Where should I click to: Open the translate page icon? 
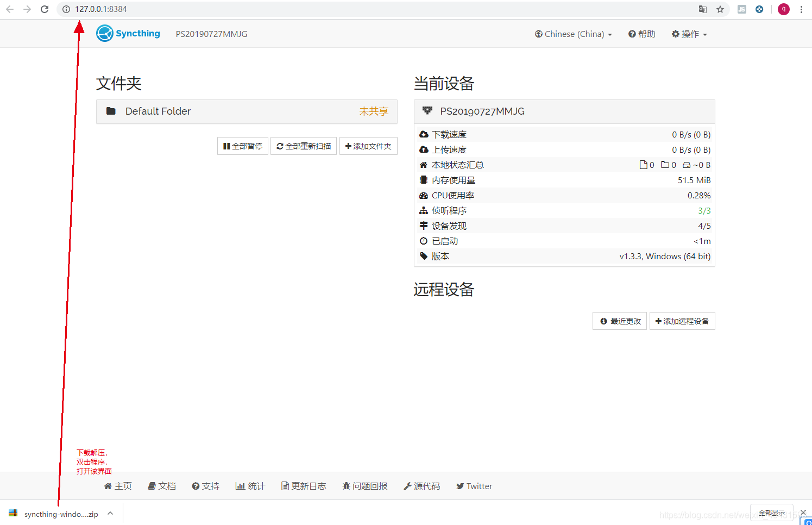coord(703,9)
